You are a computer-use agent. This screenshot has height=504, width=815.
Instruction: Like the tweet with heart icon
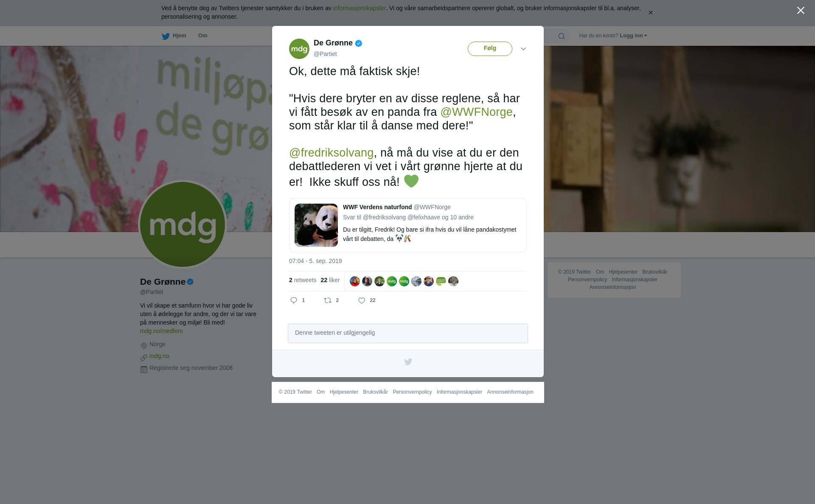(x=362, y=300)
